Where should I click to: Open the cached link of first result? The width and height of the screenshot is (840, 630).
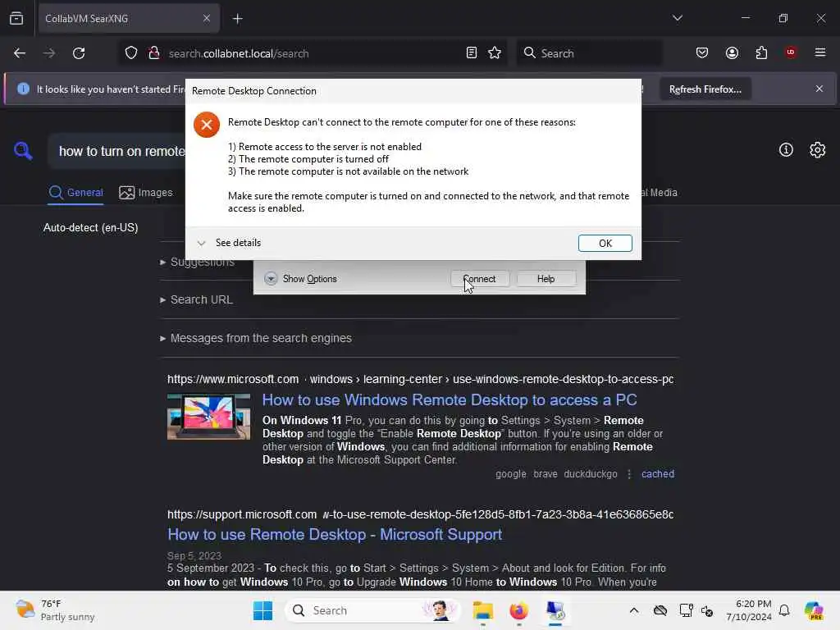[657, 474]
